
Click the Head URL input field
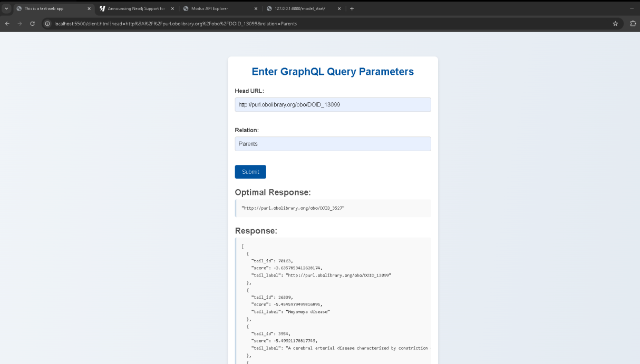point(333,105)
